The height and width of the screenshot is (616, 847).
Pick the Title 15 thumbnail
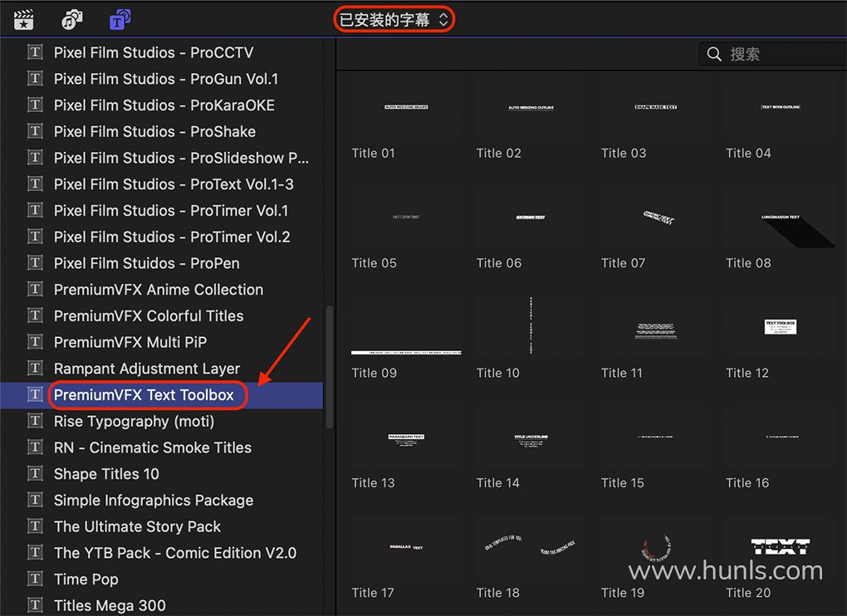pos(656,438)
